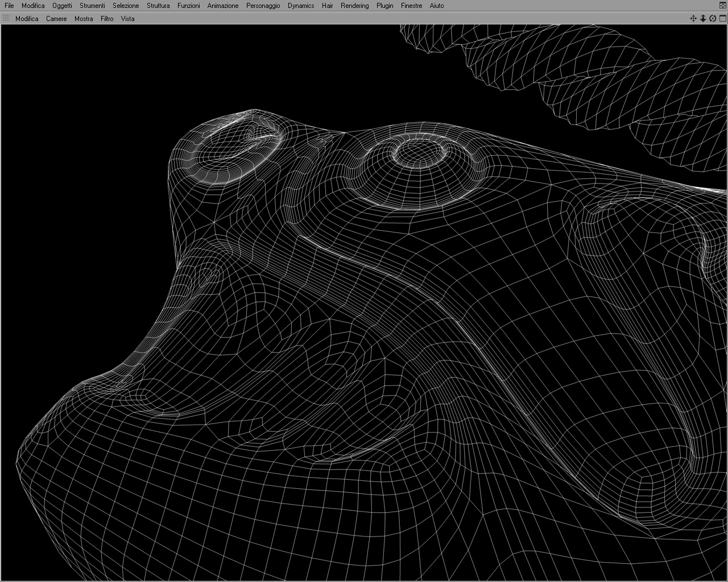Open the viewport Modifica menu
This screenshot has width=728, height=582.
point(27,19)
